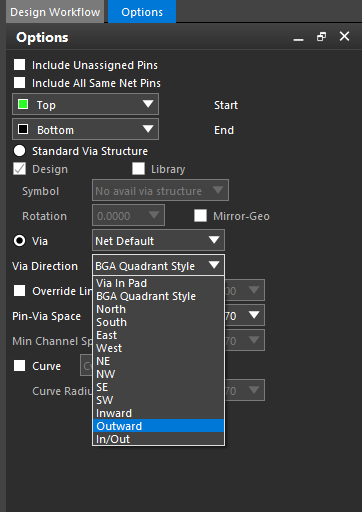Screen dimensions: 362x512
Task: Select the Options tab
Action: pyautogui.click(x=142, y=12)
